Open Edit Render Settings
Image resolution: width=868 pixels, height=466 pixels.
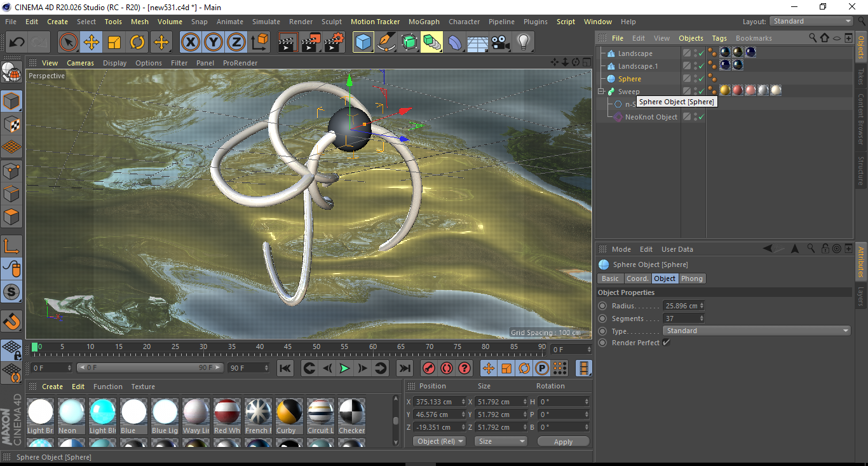click(x=334, y=43)
